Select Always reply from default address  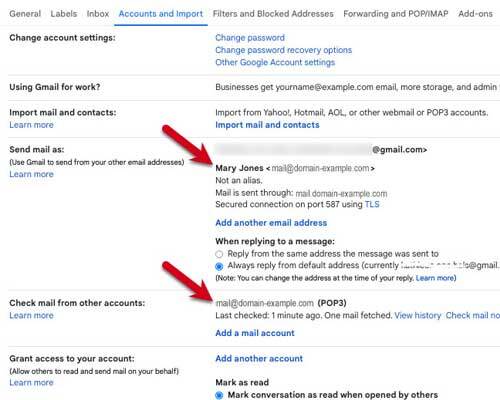[x=219, y=266]
